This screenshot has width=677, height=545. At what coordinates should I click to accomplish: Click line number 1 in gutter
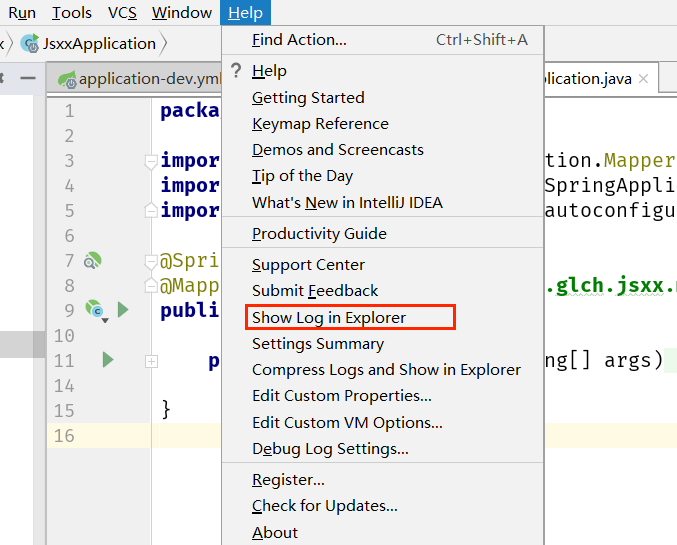tap(69, 111)
